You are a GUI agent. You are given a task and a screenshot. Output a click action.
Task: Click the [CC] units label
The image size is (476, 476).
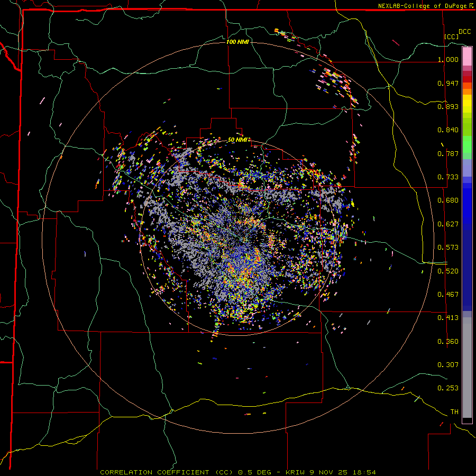point(452,36)
